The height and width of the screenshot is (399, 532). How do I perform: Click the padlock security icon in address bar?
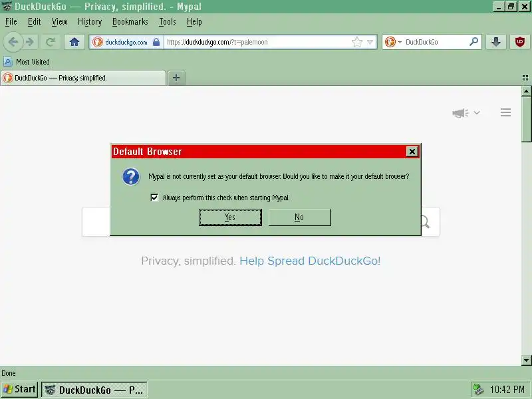[x=156, y=42]
